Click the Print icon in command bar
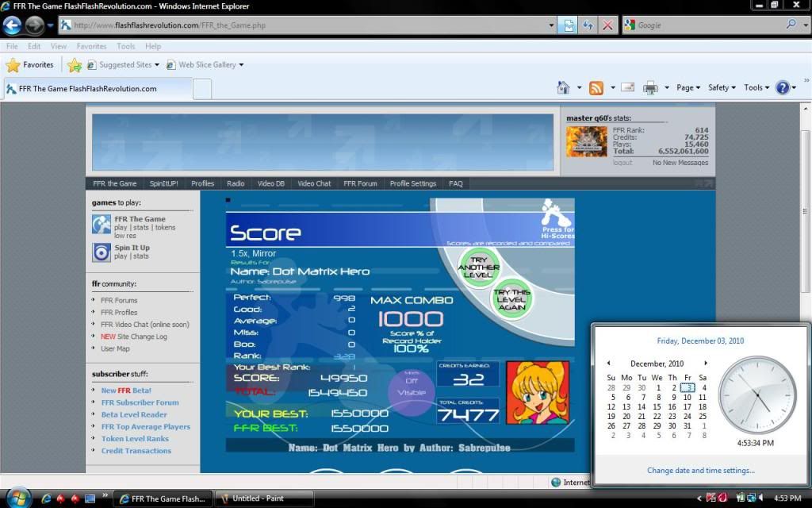Viewport: 812px width, 508px height. 650,88
